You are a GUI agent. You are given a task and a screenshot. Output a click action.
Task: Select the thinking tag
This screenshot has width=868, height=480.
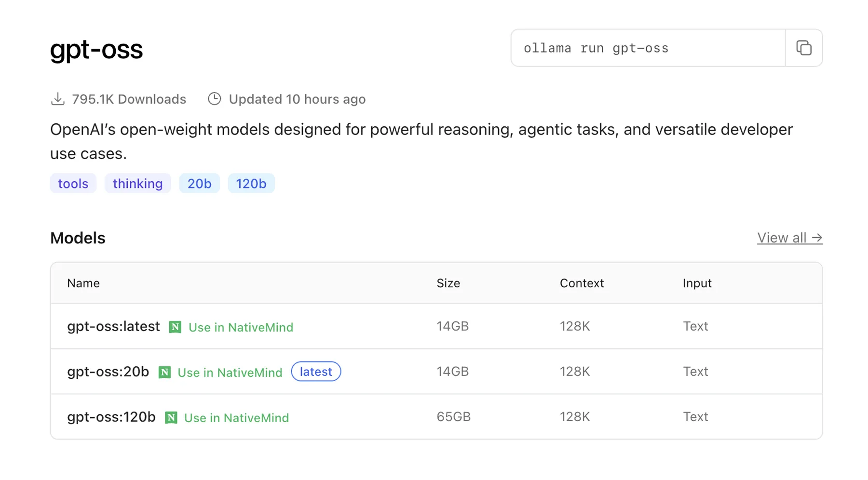pos(138,184)
